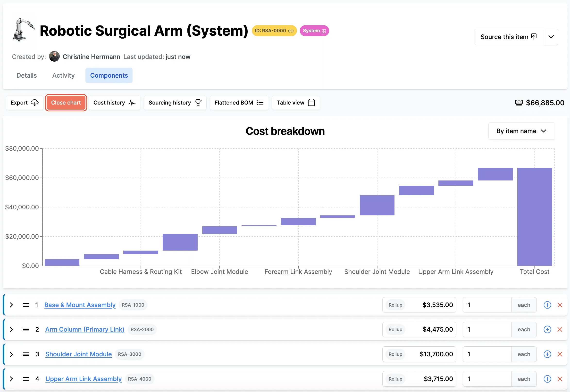Viewport: 570px width, 392px height.
Task: Click the robotic arm thumbnail image
Action: click(x=24, y=31)
